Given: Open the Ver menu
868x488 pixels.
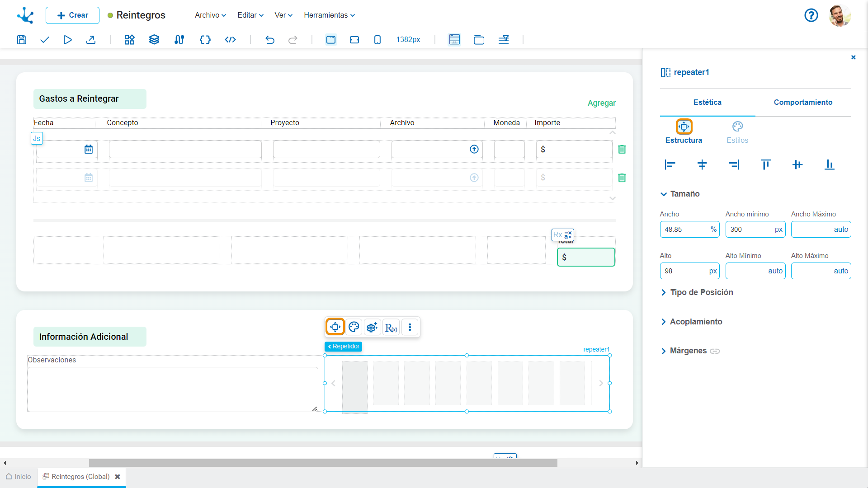Looking at the screenshot, I should click(x=283, y=15).
